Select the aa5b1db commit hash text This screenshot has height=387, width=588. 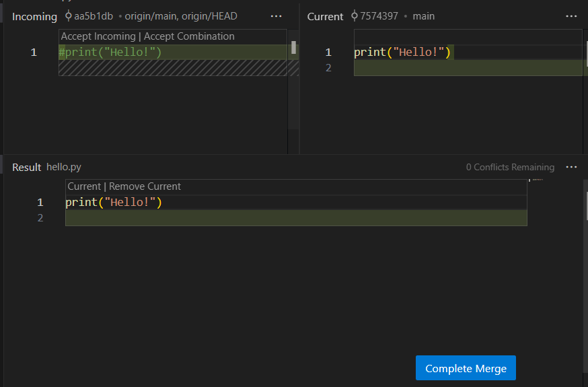(x=94, y=16)
